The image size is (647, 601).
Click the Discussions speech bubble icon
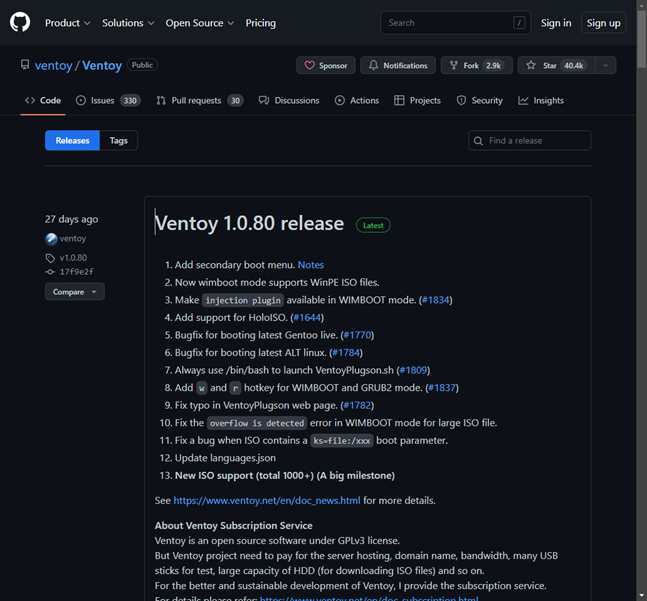coord(264,100)
